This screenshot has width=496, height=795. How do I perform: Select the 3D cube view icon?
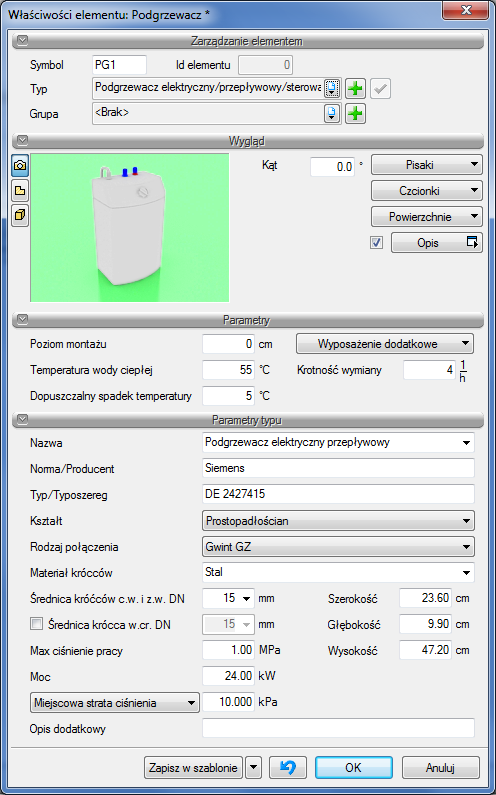point(20,215)
